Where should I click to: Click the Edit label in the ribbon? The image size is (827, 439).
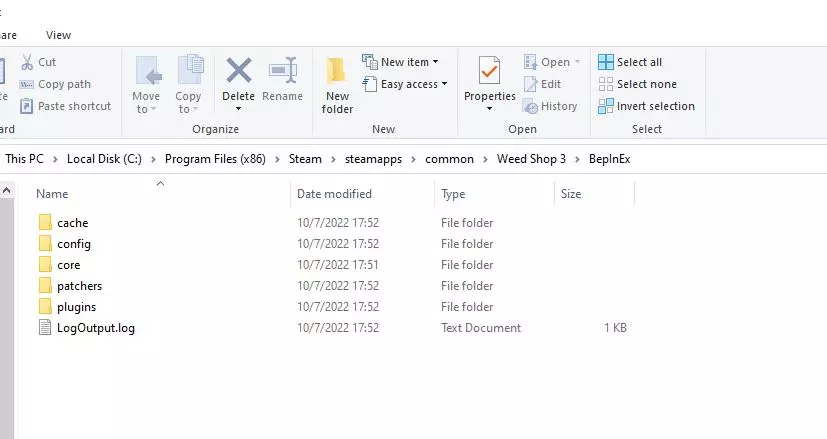551,84
